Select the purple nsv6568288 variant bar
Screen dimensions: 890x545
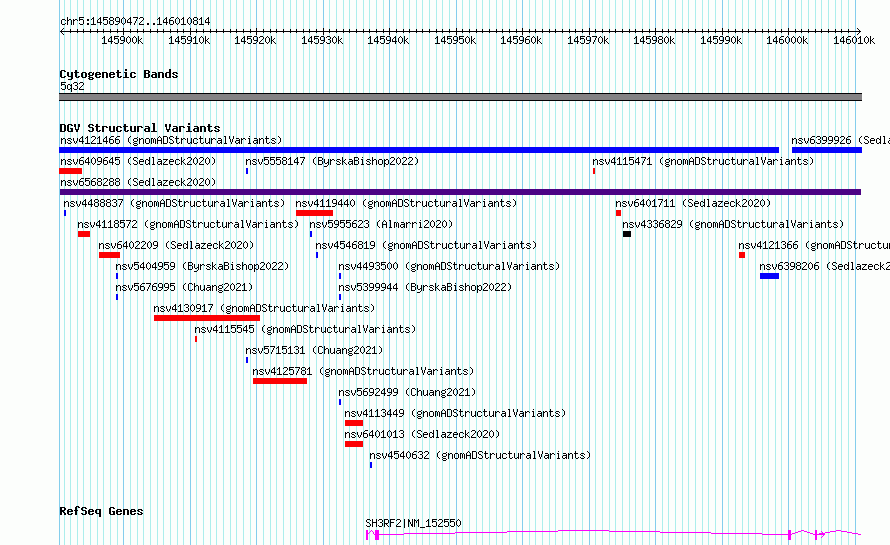[x=460, y=192]
